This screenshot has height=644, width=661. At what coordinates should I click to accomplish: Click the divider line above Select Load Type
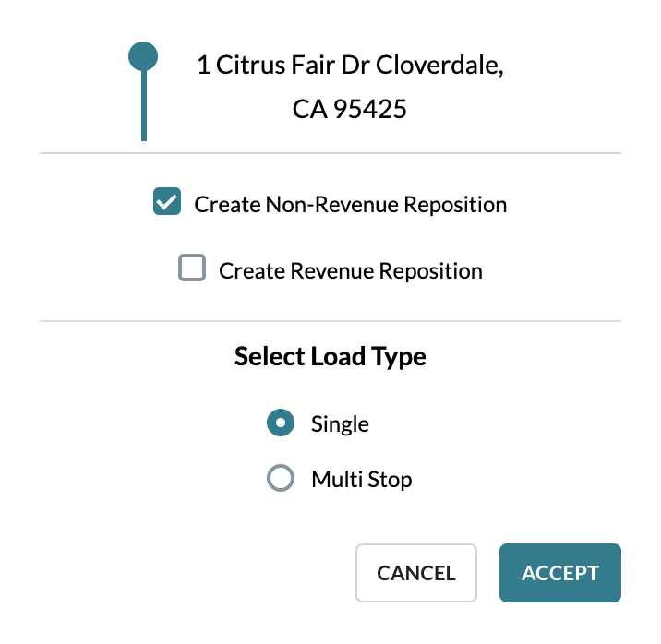click(x=330, y=321)
